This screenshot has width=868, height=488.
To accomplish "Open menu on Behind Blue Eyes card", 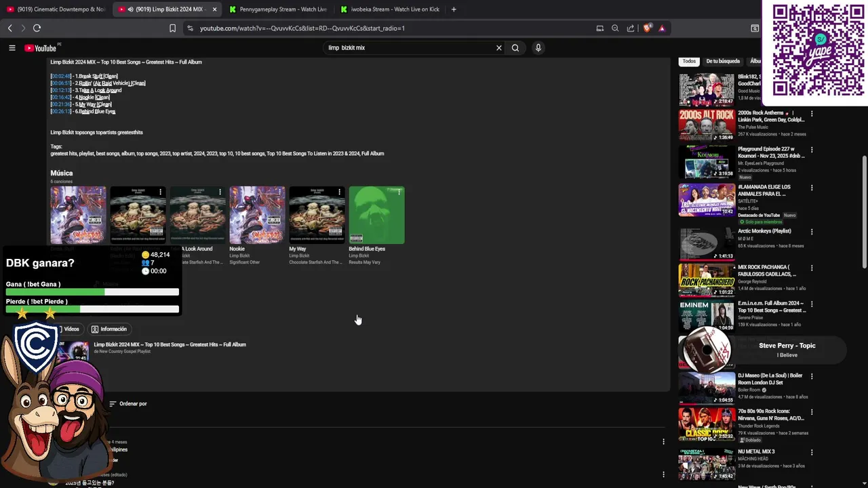I will click(399, 192).
